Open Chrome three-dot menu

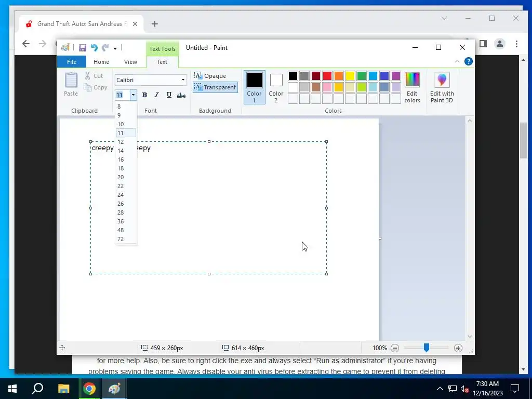(516, 44)
